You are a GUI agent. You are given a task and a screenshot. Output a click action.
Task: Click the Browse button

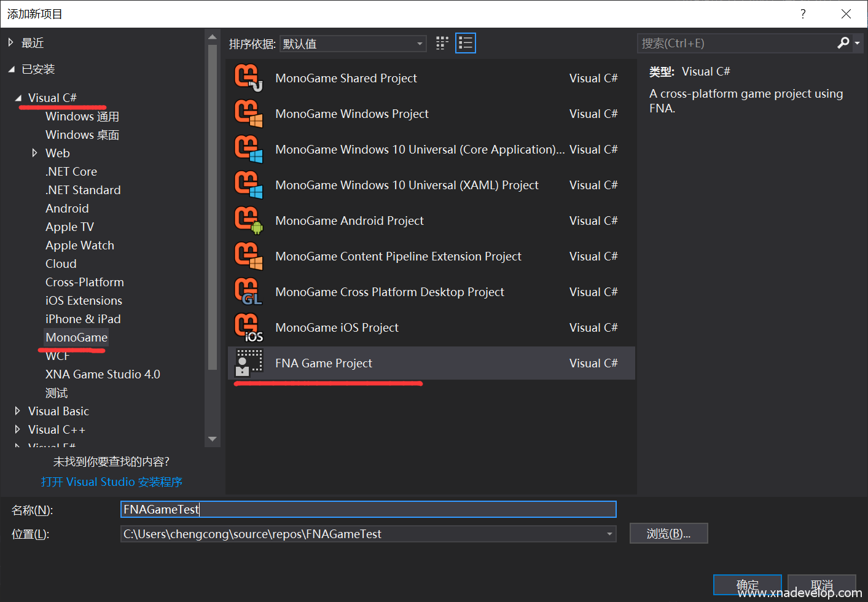(668, 534)
